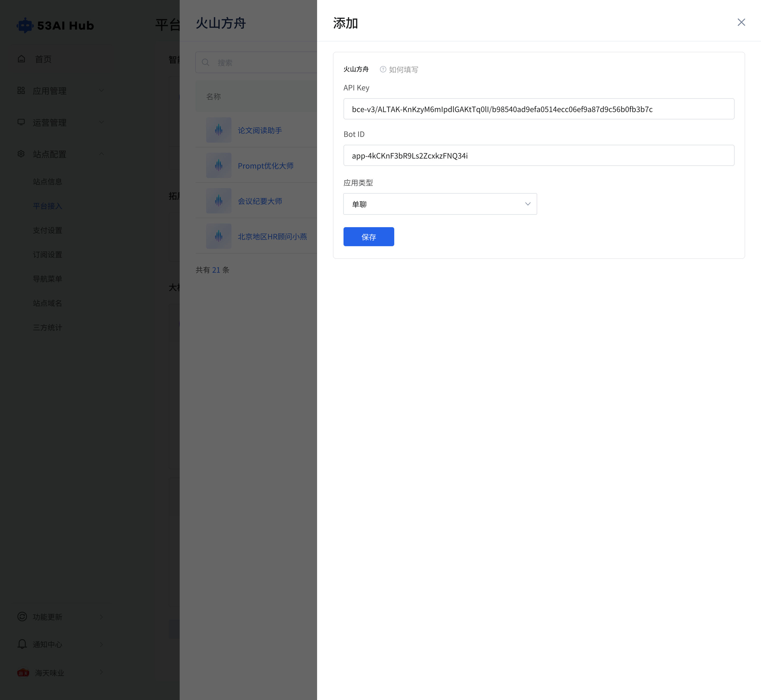Click the 搜索 field in 火山方舟 panel
761x700 pixels.
[256, 63]
